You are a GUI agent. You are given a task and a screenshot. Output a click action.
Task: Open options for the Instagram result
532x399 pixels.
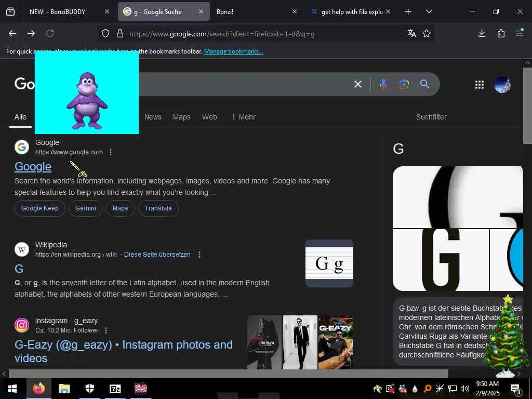click(106, 330)
